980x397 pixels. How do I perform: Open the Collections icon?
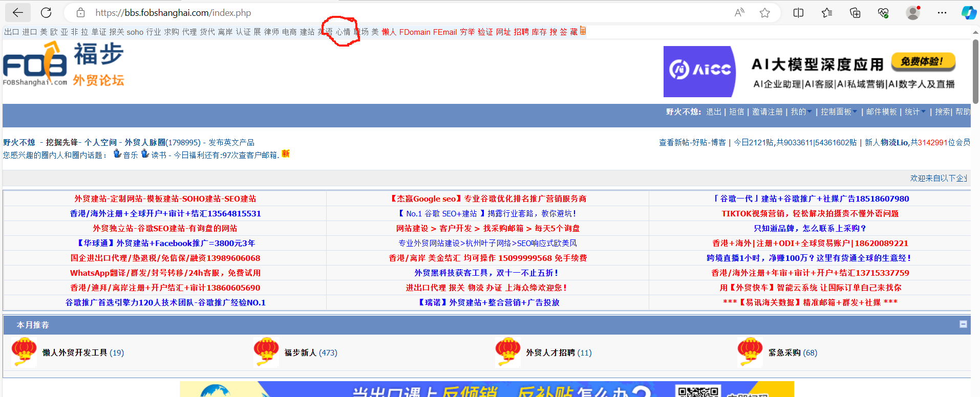pyautogui.click(x=855, y=13)
